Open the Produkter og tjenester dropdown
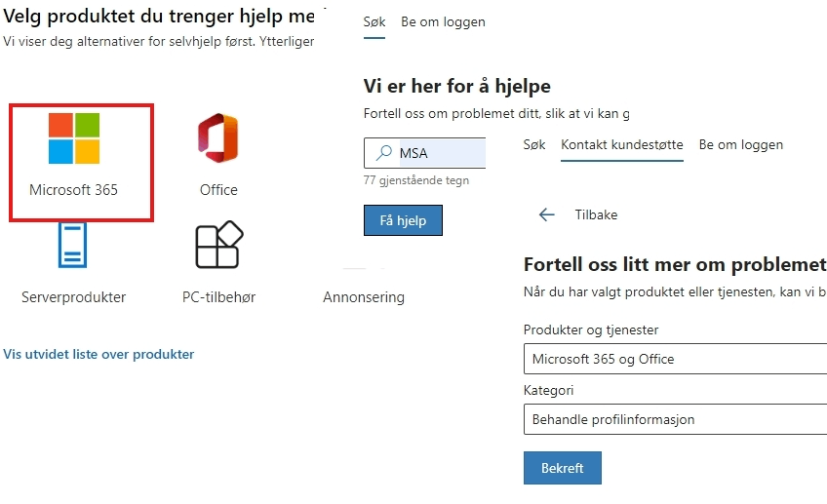The image size is (827, 504). tap(675, 359)
